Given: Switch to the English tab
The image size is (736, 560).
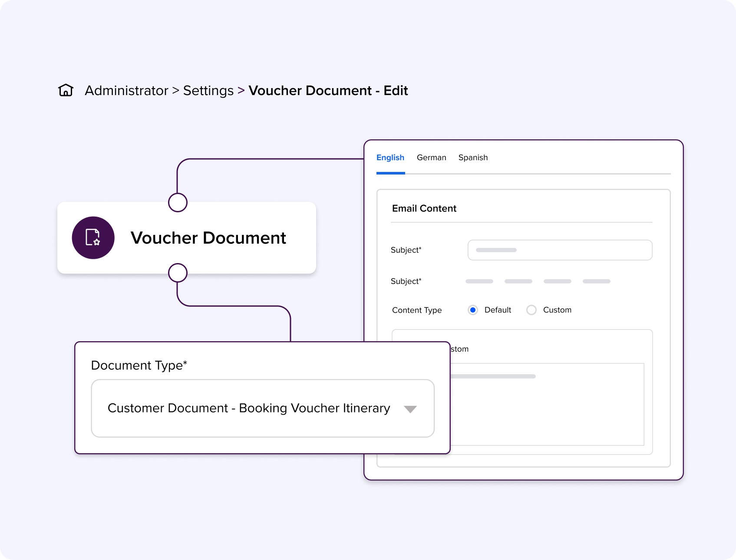Looking at the screenshot, I should click(x=390, y=158).
